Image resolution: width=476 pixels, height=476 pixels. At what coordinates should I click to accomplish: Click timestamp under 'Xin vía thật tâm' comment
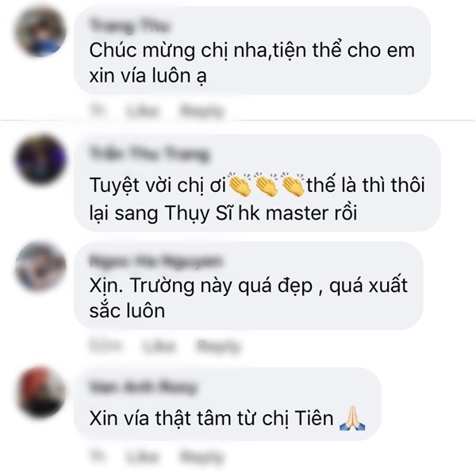tap(98, 457)
